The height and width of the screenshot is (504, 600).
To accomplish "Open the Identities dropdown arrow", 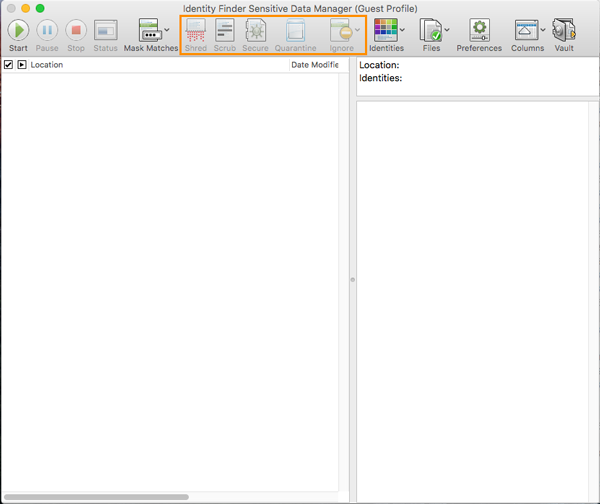I will point(403,30).
